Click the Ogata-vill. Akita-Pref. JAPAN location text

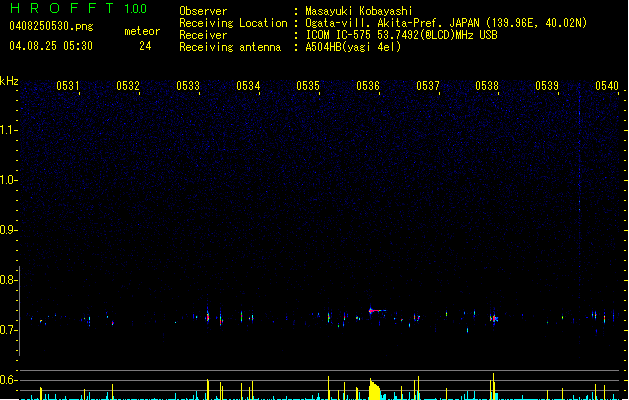click(446, 23)
